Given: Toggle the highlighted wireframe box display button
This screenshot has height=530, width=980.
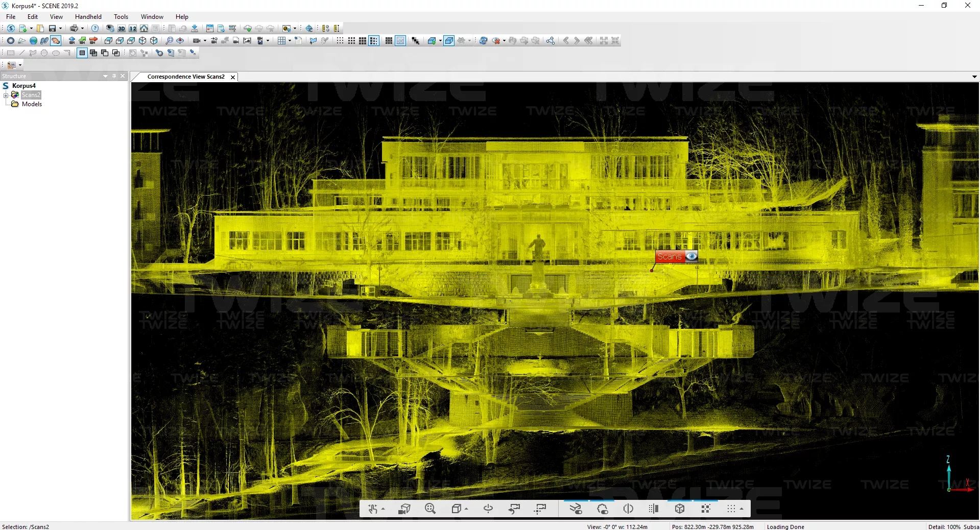Looking at the screenshot, I should pos(449,41).
